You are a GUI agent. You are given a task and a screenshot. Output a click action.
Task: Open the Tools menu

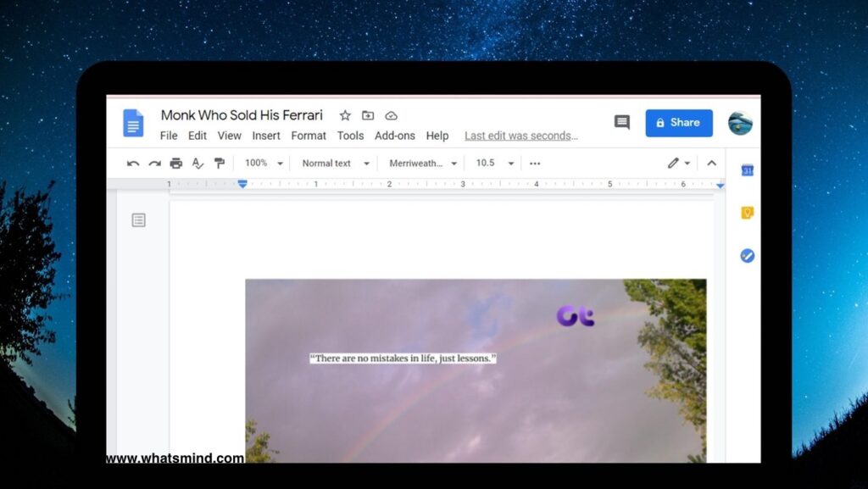(350, 136)
